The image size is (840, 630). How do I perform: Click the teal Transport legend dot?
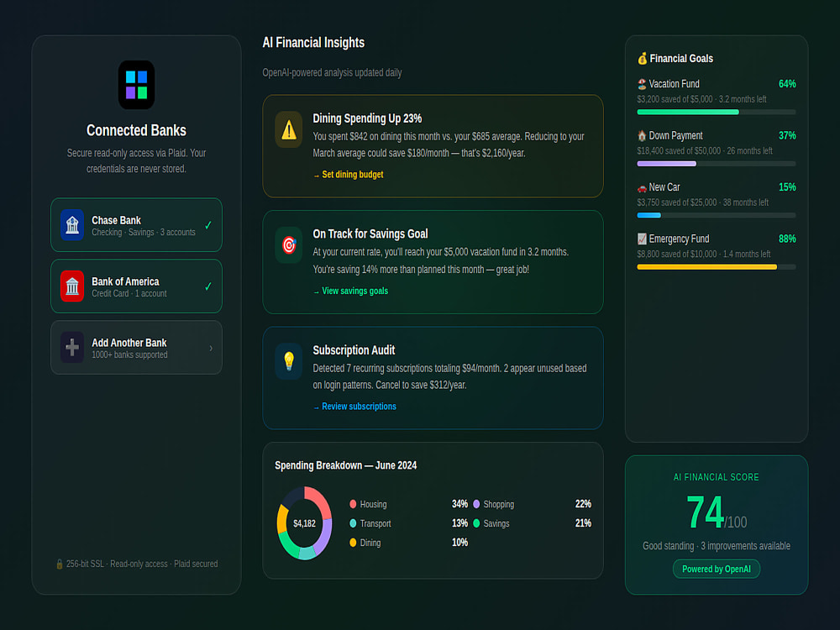tap(353, 523)
